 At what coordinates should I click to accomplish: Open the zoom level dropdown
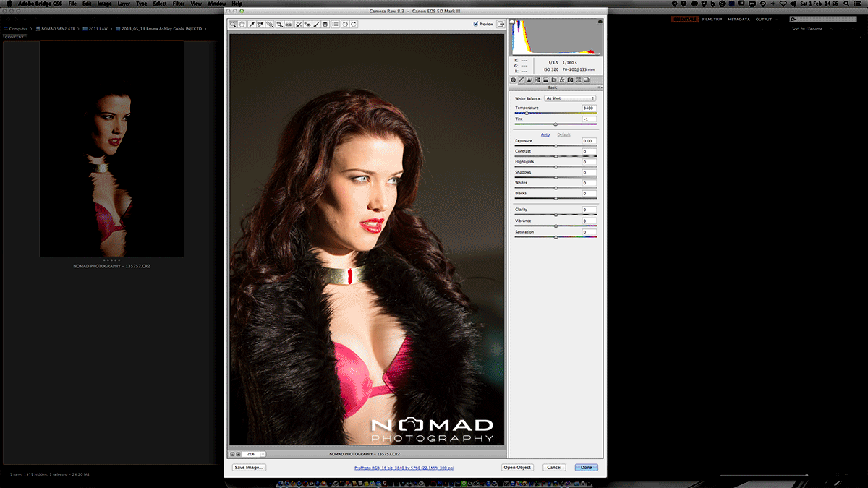(x=263, y=454)
